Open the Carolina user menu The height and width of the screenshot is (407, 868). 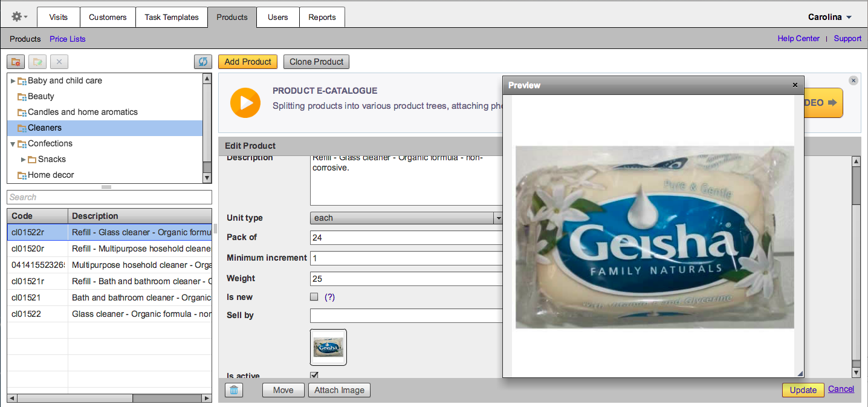coord(830,17)
